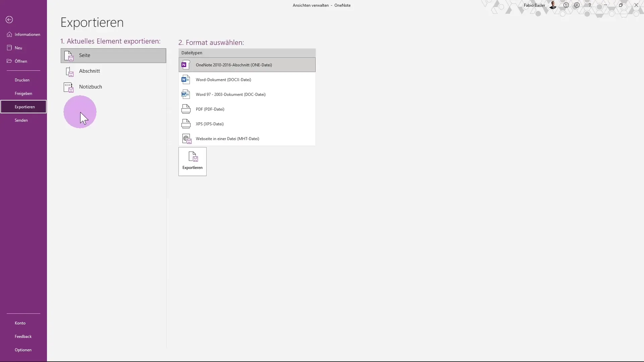Click the Word 97-2003 DOC icon

[x=186, y=94]
